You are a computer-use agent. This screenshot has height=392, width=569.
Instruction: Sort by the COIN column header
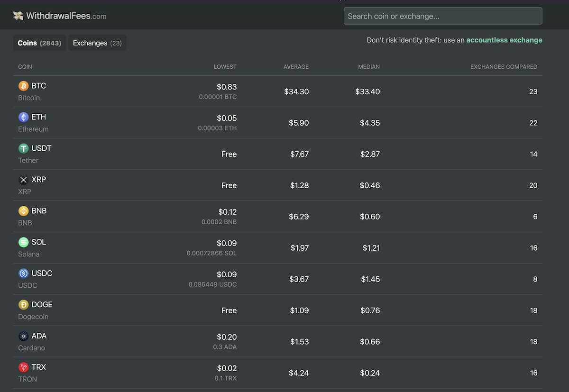point(25,67)
